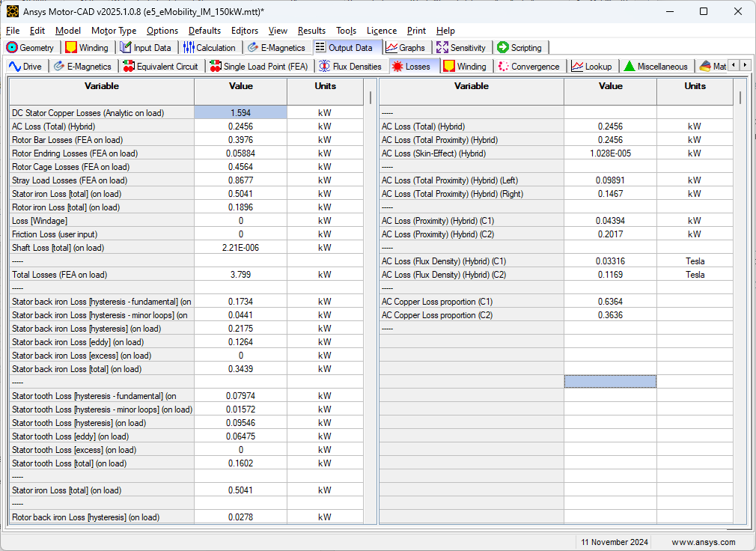Open the Editors menu
Viewport: 756px width, 551px height.
[245, 31]
